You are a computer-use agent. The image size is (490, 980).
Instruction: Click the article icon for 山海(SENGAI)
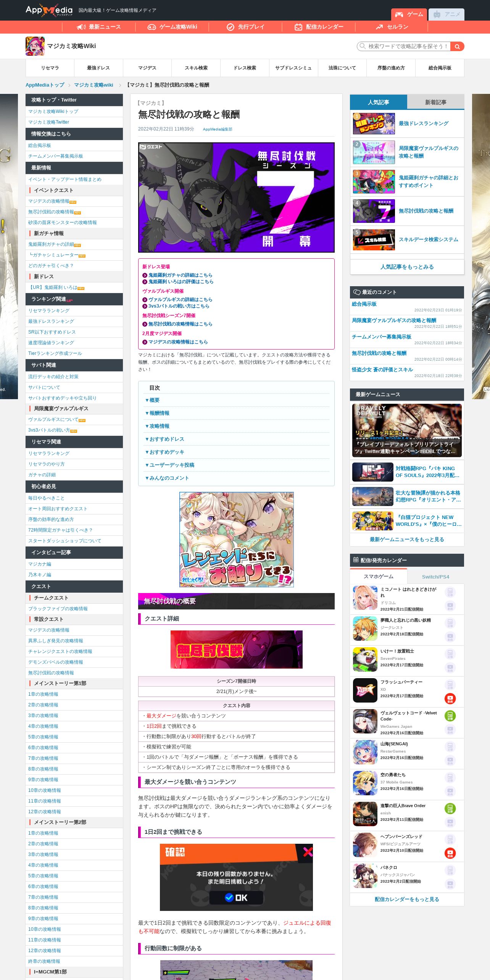click(450, 747)
